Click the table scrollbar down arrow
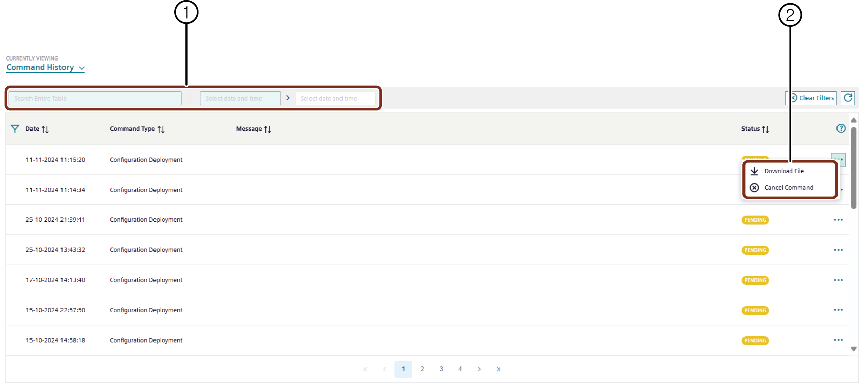Screen dimensions: 868x392 [854, 349]
